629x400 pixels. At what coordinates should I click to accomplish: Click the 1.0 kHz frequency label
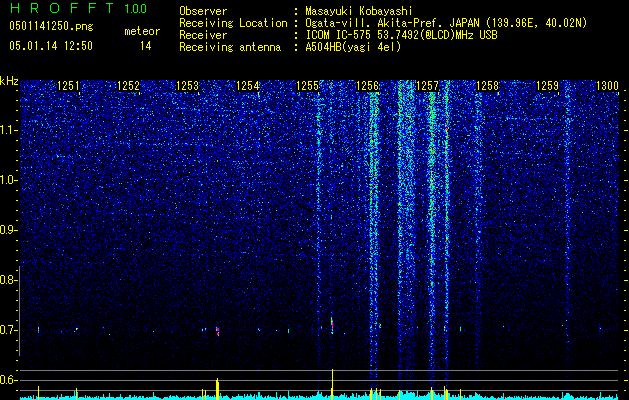pos(8,180)
